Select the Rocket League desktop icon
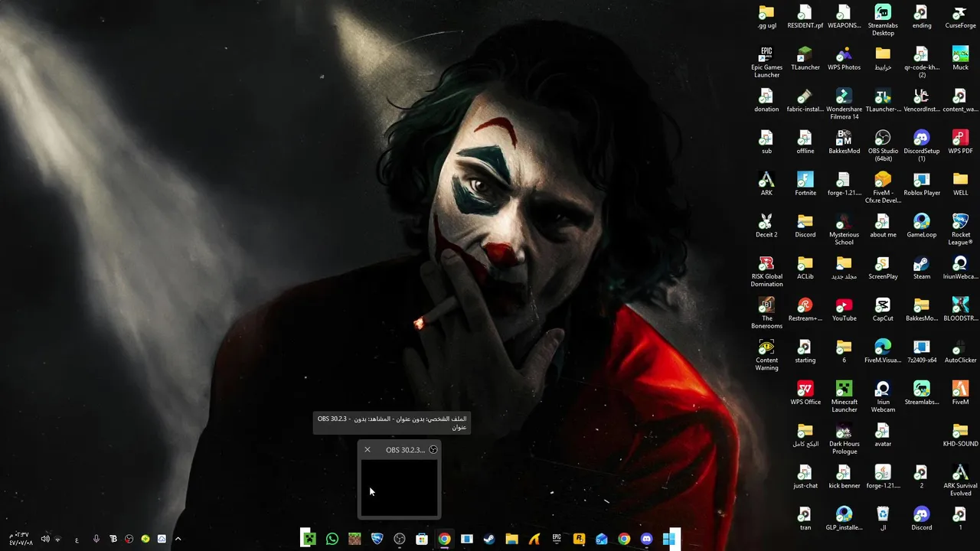Image resolution: width=980 pixels, height=551 pixels. click(960, 230)
